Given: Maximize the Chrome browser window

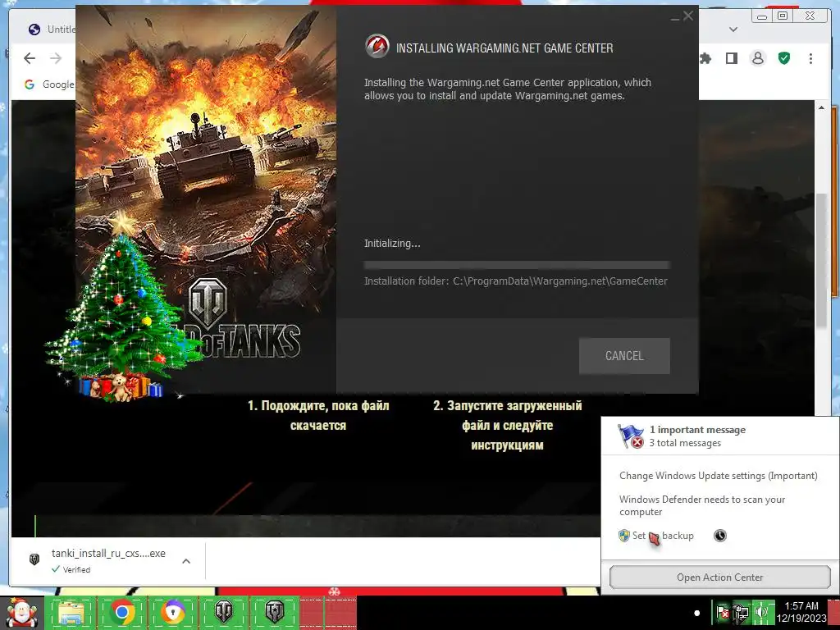Looking at the screenshot, I should 783,16.
